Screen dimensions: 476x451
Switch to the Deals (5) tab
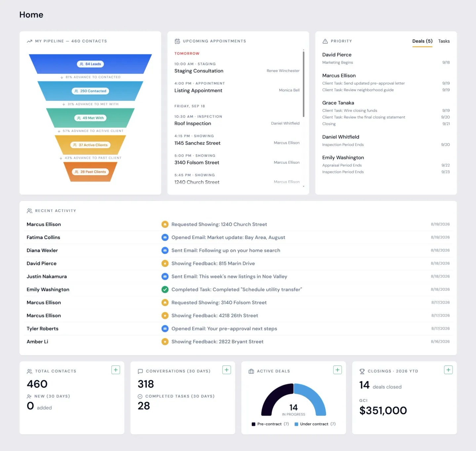[422, 41]
